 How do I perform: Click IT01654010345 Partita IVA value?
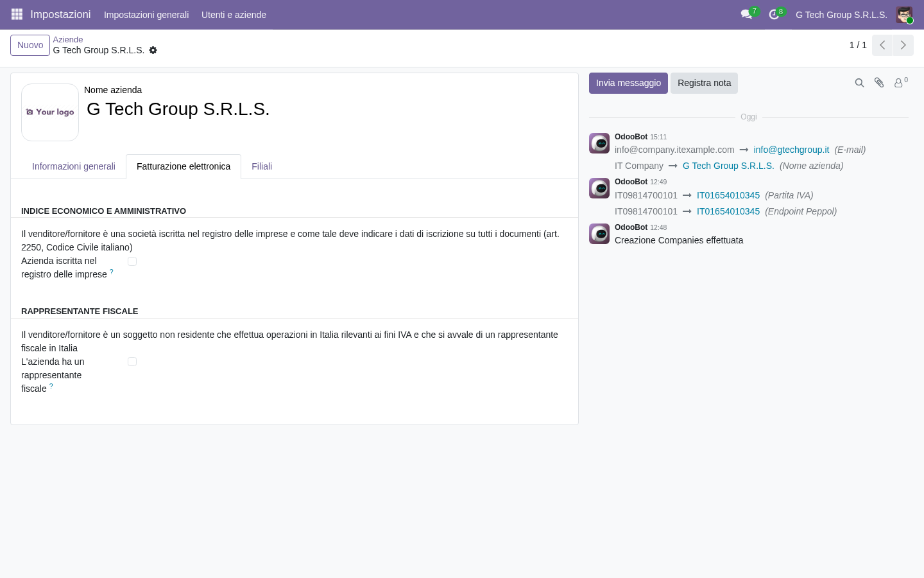point(728,195)
